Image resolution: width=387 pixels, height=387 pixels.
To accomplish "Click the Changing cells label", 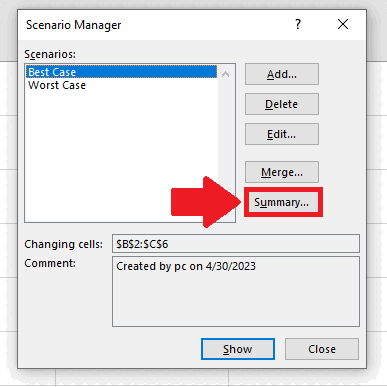I will click(x=63, y=244).
